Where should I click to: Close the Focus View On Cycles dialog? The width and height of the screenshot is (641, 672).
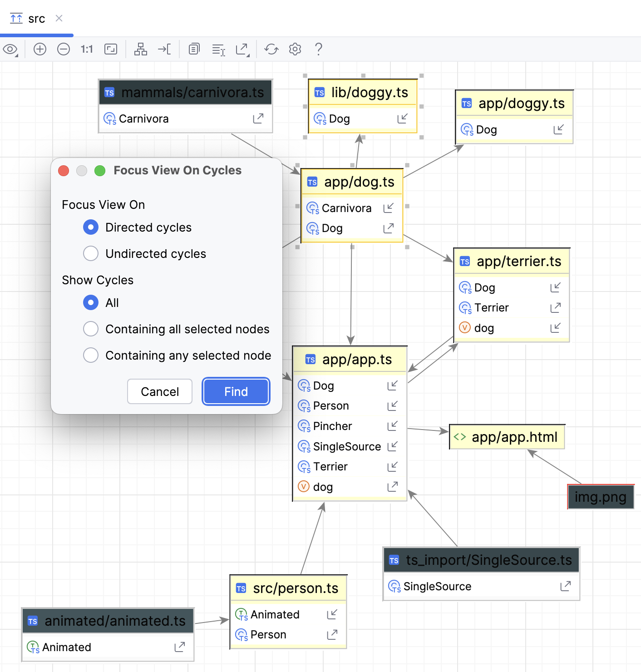coord(64,171)
